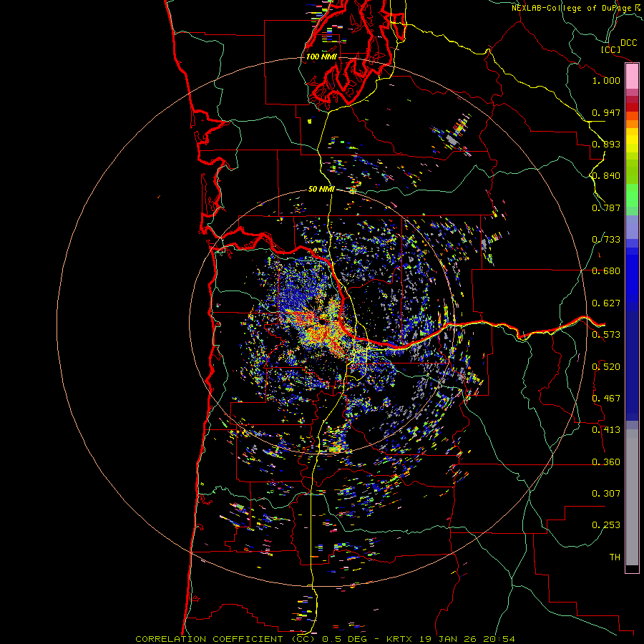Click the 0.413 scale value
The image size is (644, 644).
tap(606, 430)
